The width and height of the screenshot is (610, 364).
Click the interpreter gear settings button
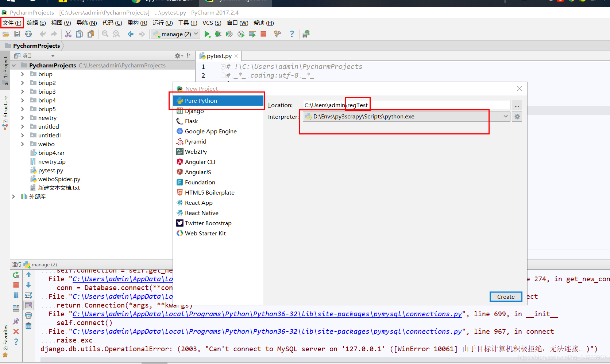pos(517,117)
